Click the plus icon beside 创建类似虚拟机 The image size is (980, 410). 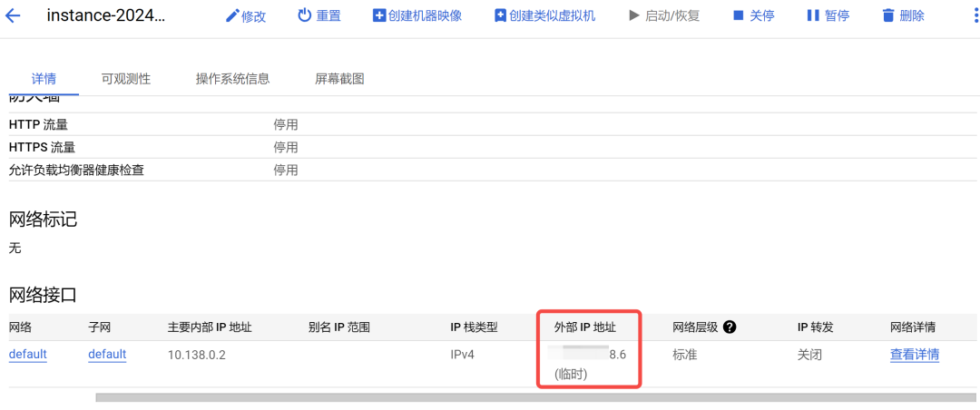pos(500,15)
